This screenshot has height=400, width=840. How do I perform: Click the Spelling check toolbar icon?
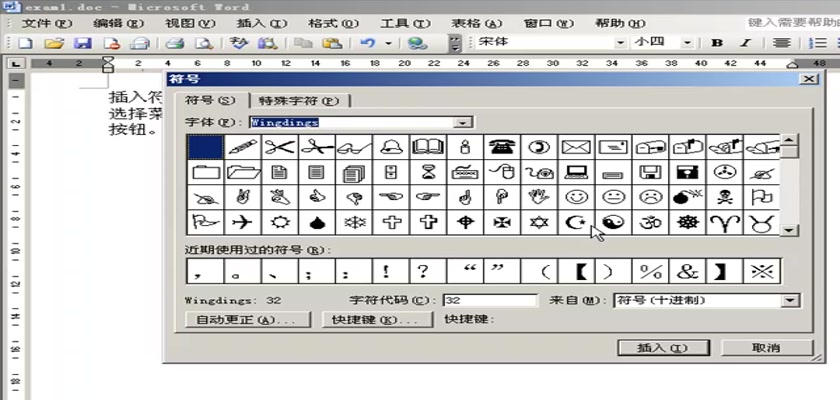tap(239, 43)
